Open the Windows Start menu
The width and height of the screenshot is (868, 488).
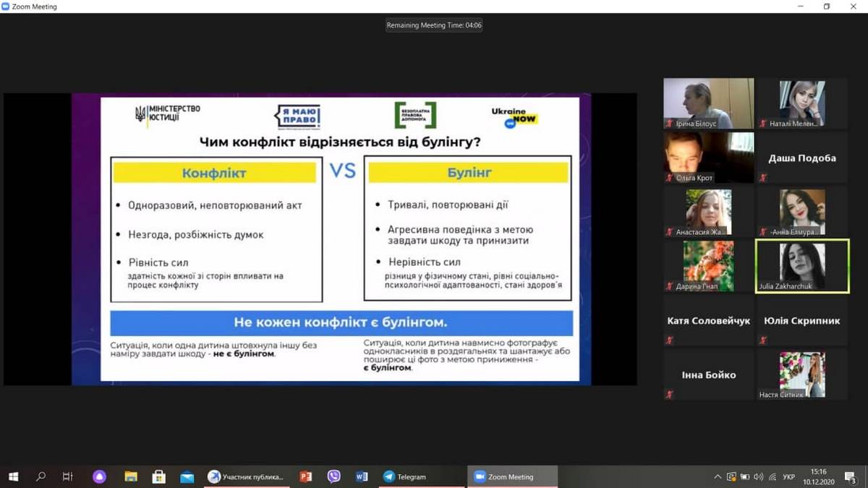pyautogui.click(x=13, y=476)
